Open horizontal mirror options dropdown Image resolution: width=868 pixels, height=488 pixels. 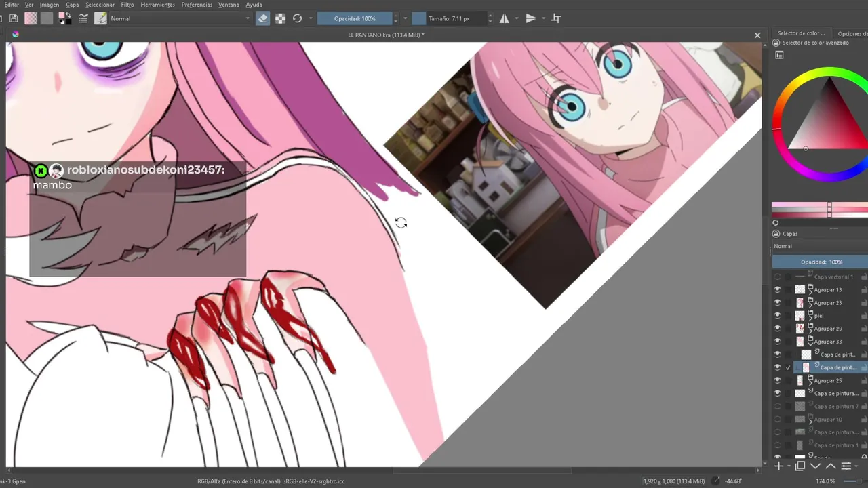tap(517, 18)
